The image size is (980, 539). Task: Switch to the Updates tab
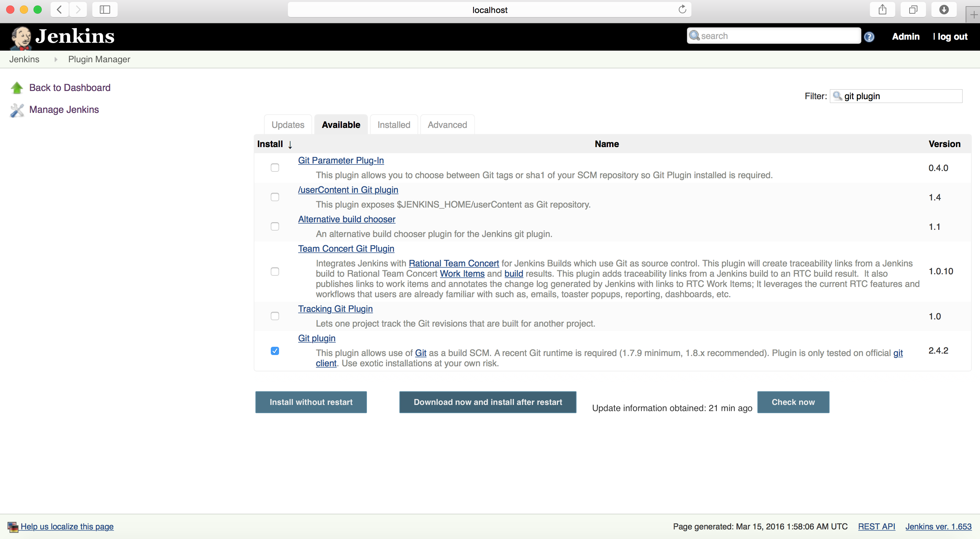(x=288, y=125)
